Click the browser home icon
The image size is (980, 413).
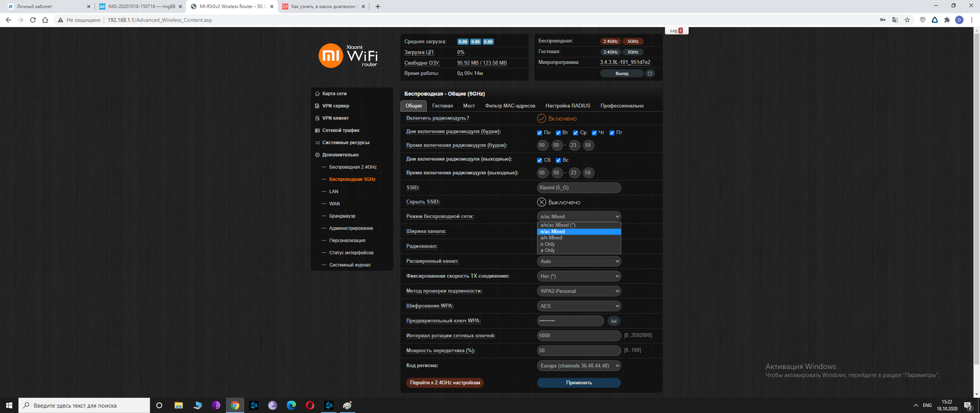tap(45, 20)
